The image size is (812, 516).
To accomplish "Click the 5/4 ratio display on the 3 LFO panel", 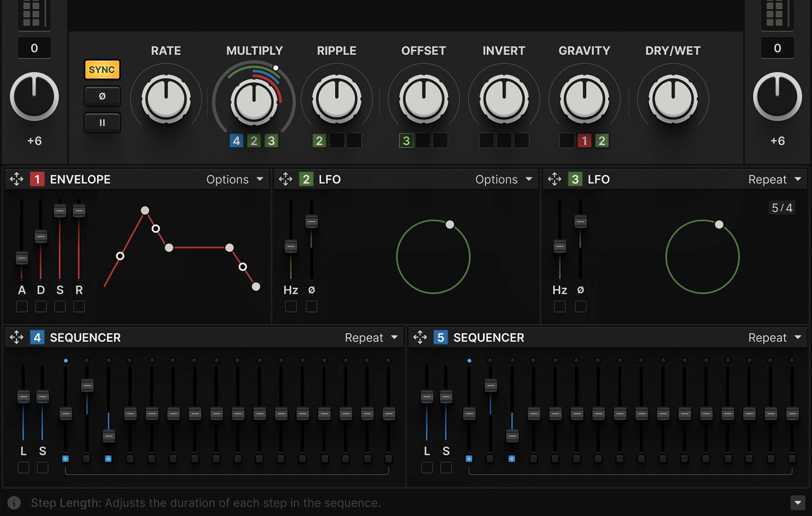I will pos(781,207).
